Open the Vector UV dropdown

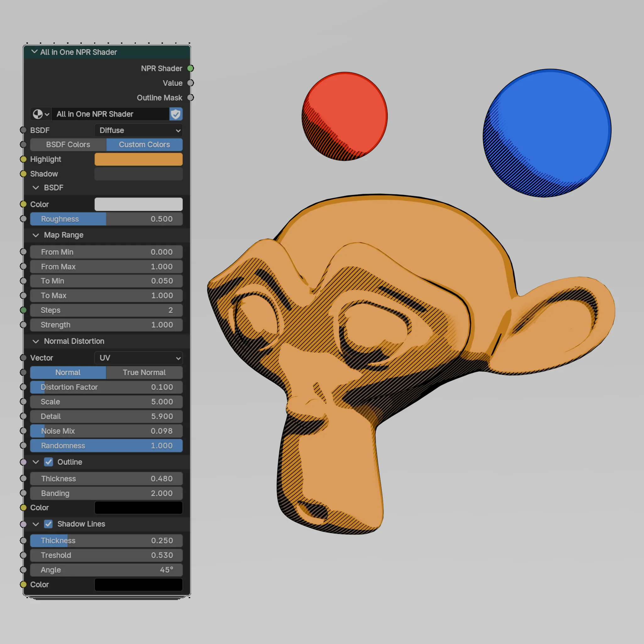[139, 358]
